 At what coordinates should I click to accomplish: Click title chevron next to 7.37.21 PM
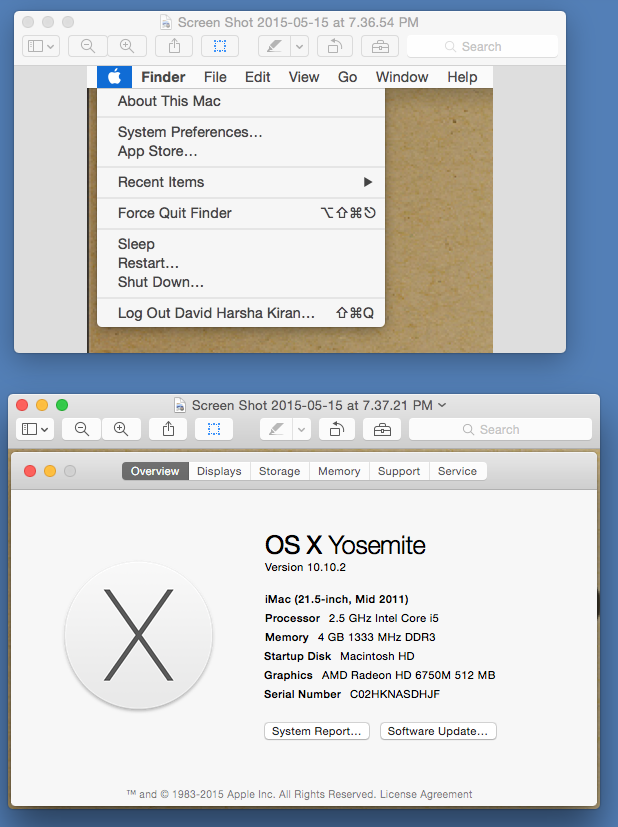[443, 405]
